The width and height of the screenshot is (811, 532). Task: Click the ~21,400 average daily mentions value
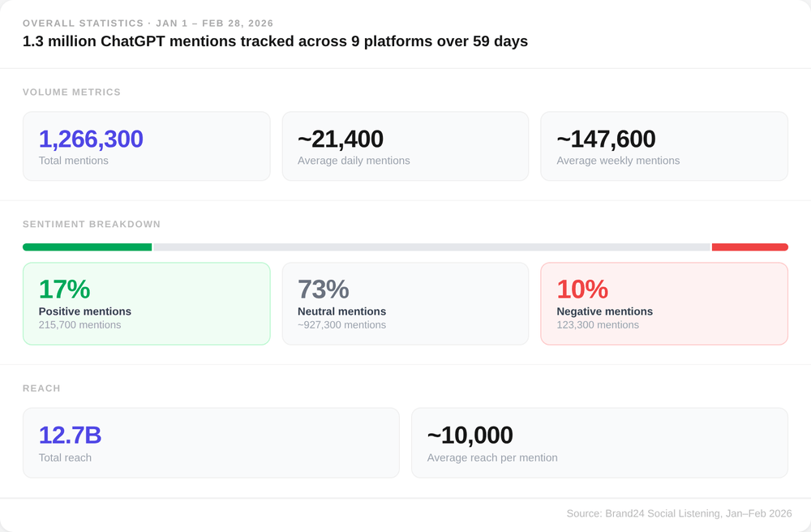(341, 139)
